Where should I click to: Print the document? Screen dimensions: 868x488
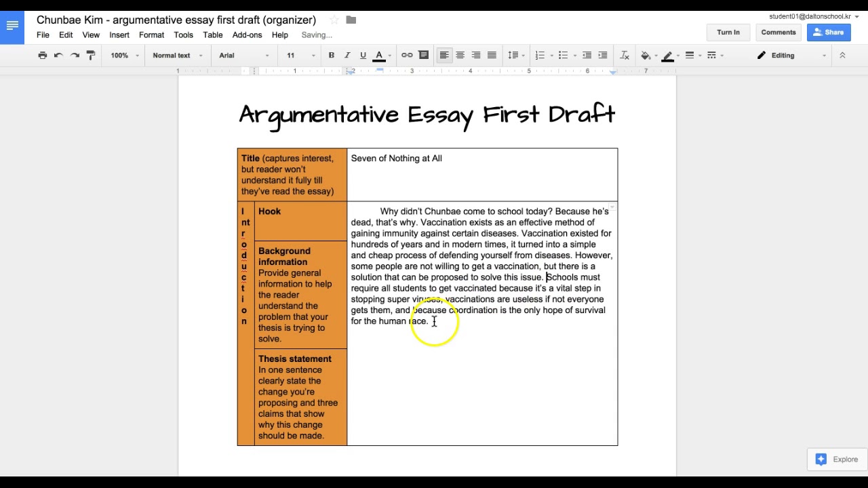[42, 56]
